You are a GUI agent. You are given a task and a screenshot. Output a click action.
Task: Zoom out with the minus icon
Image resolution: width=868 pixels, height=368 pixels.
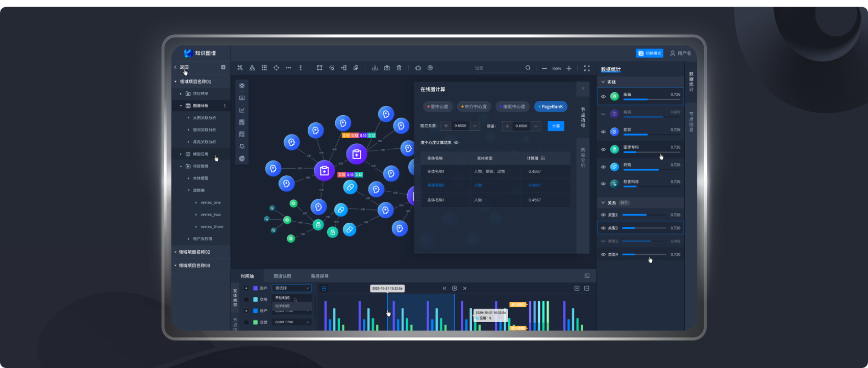pyautogui.click(x=544, y=68)
